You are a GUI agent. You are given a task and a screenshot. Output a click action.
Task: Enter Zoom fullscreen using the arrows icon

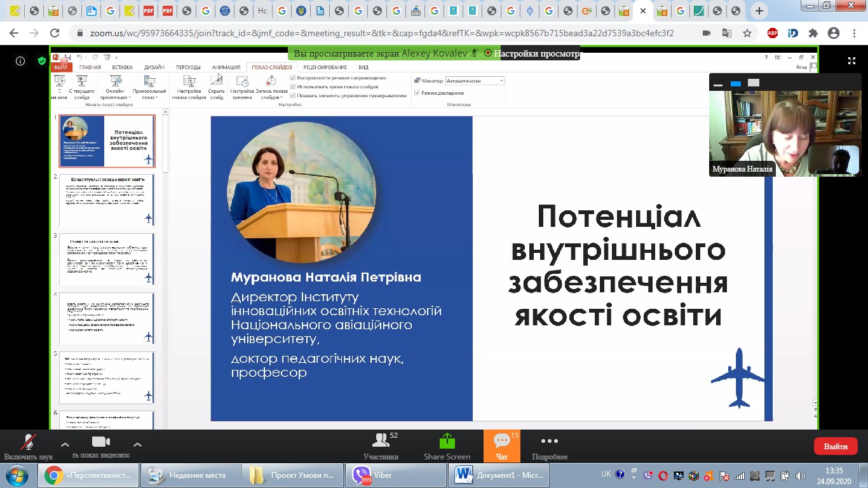click(x=851, y=61)
